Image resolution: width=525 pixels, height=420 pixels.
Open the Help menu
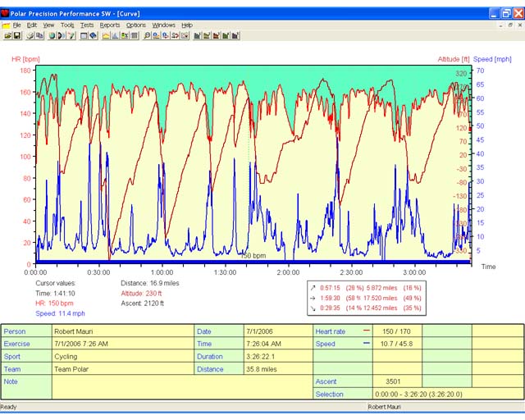(x=187, y=25)
